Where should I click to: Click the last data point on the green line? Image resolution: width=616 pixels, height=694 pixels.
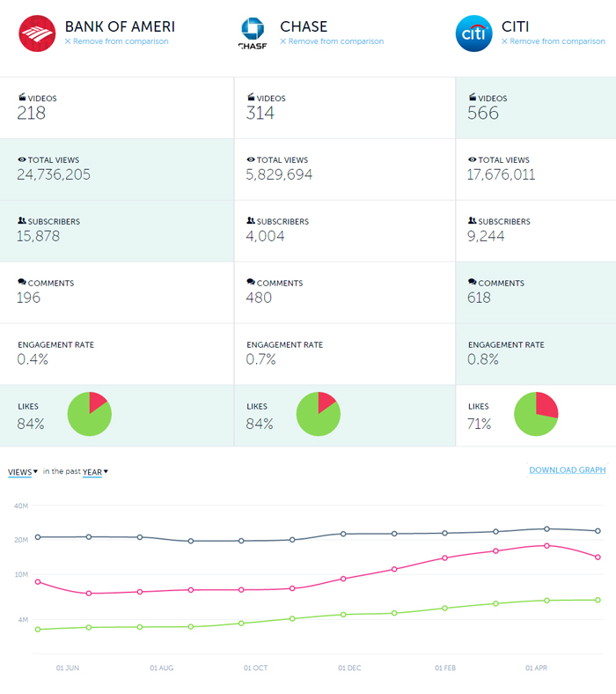(x=598, y=600)
